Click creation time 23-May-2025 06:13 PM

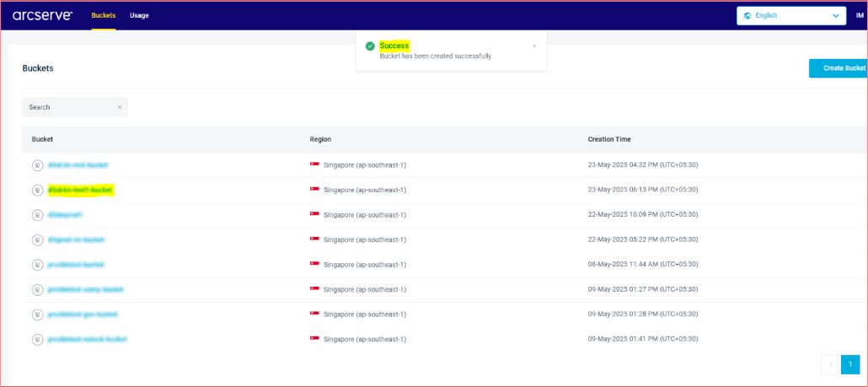pyautogui.click(x=643, y=190)
